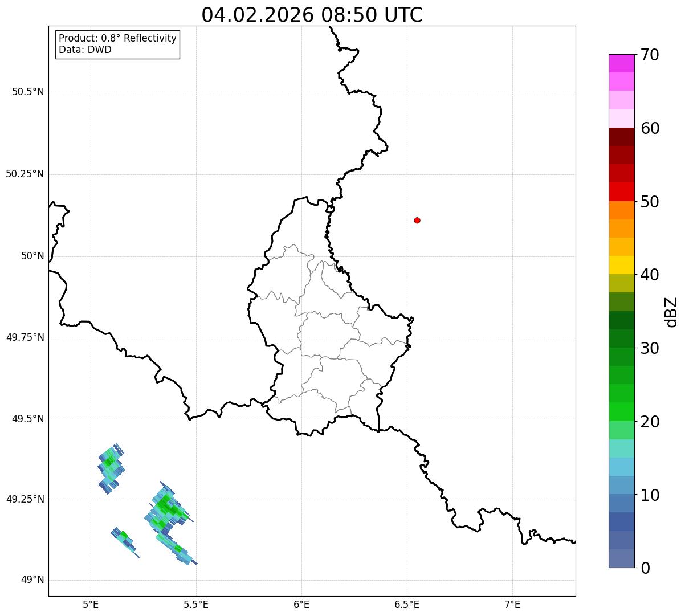Screen dimensions: 685x616
Task: Click the 50 colorbar tick label
Action: click(x=650, y=202)
